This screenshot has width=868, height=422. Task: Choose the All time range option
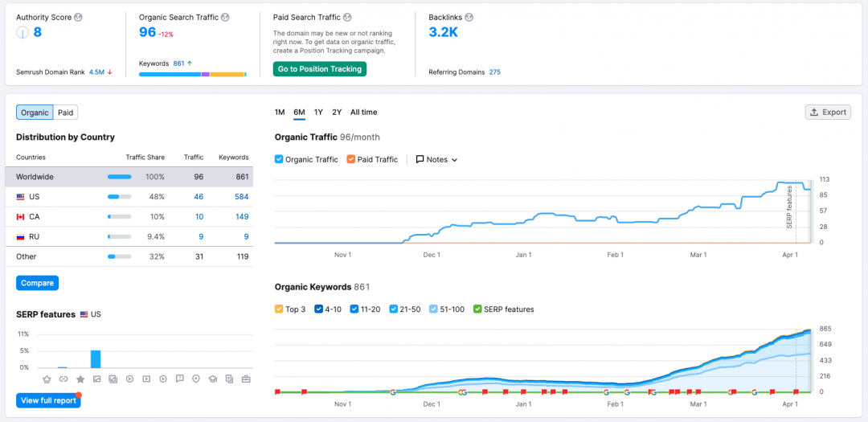(x=363, y=113)
